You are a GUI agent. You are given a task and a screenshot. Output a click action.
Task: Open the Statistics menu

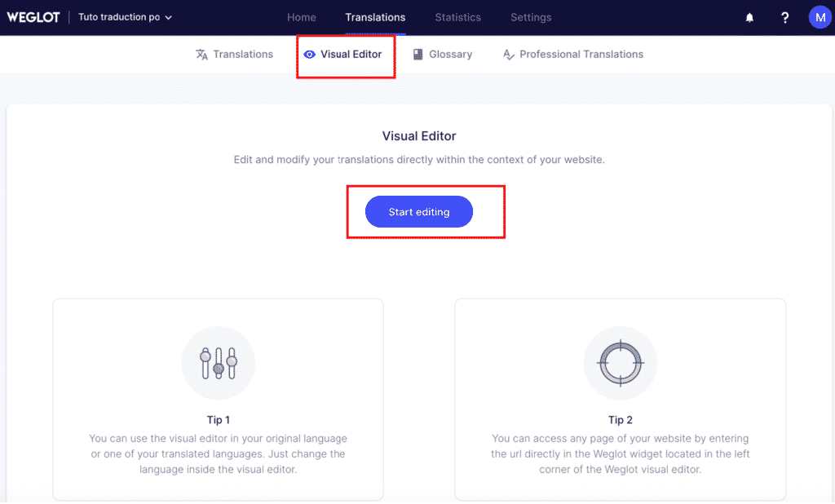457,17
